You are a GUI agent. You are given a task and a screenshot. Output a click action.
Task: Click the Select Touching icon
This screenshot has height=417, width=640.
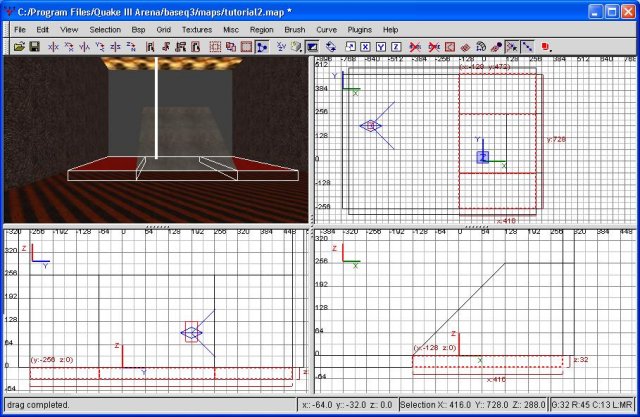click(166, 47)
